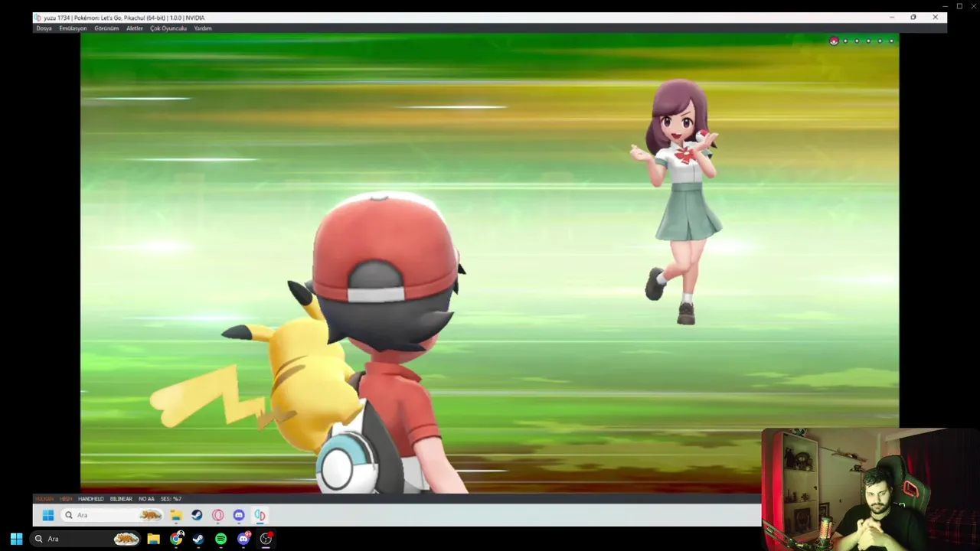The width and height of the screenshot is (980, 551).
Task: Click the Ara search box in the dark taskbar
Action: pyautogui.click(x=87, y=539)
